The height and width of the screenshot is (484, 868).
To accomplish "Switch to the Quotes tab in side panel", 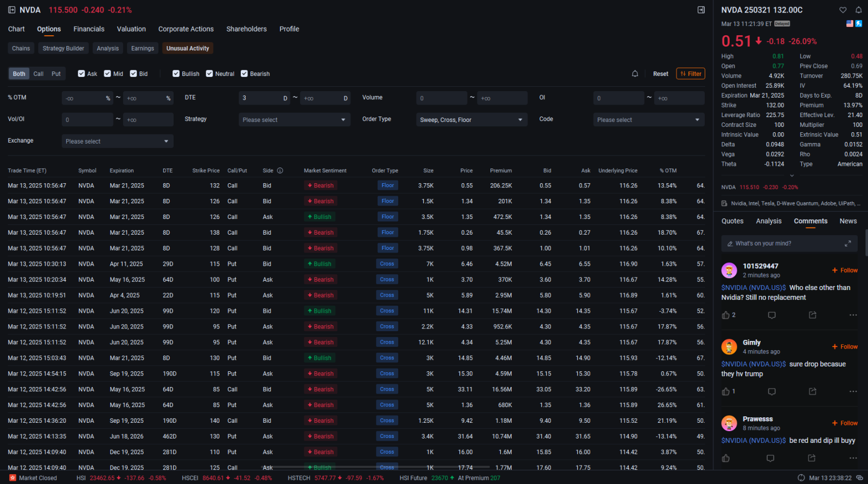I will (x=732, y=221).
